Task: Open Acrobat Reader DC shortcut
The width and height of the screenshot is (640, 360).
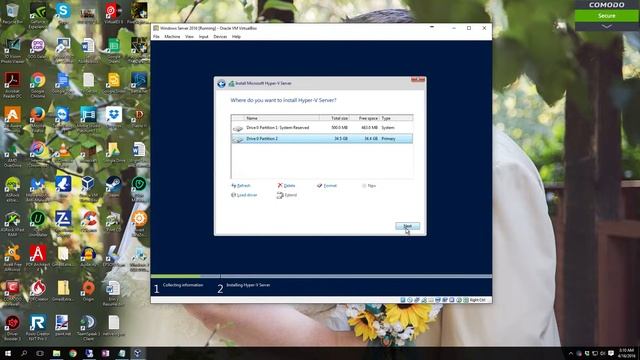Action: pyautogui.click(x=12, y=84)
